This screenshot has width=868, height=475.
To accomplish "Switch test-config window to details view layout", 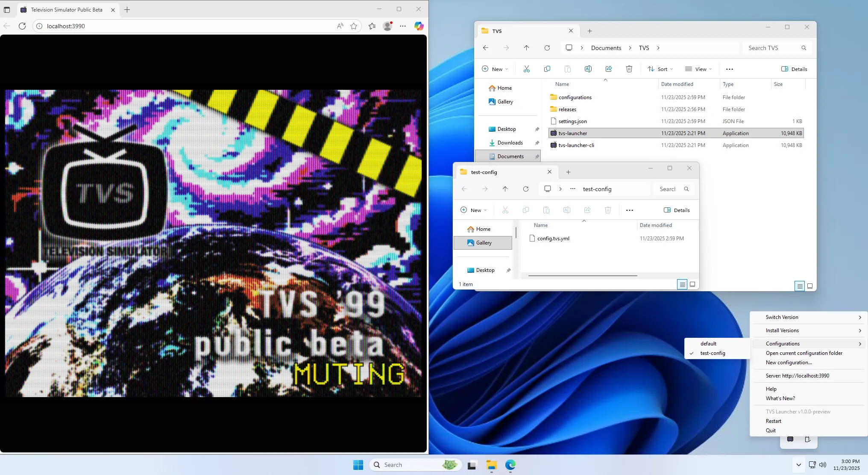I will click(682, 284).
